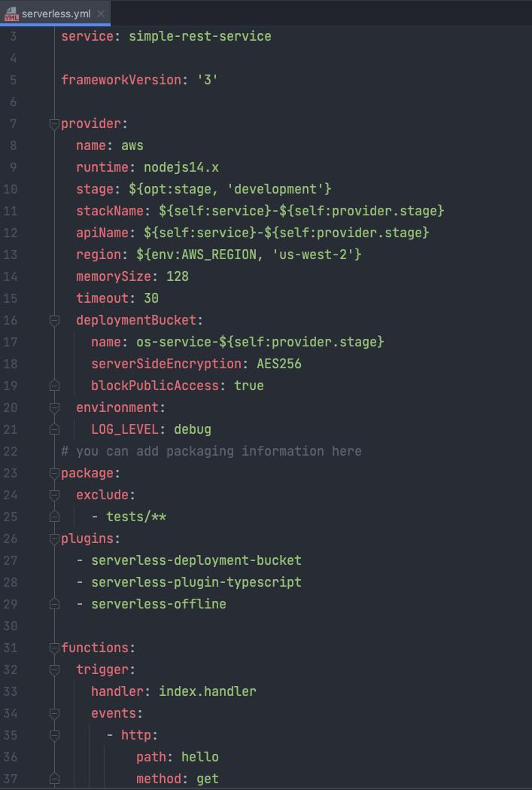Select the serverless.yml editor tab
This screenshot has width=532, height=790.
pos(55,14)
